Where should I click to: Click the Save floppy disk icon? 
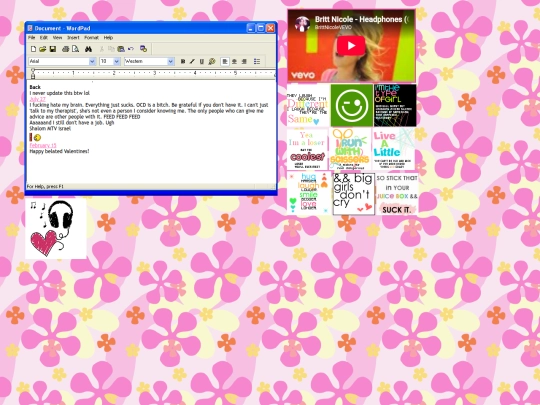point(53,49)
